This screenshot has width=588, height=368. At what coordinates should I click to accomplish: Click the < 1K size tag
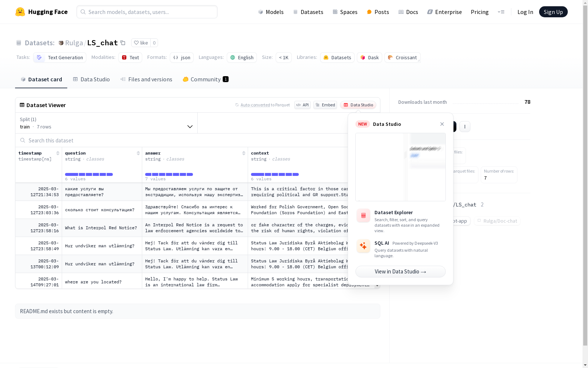[284, 57]
